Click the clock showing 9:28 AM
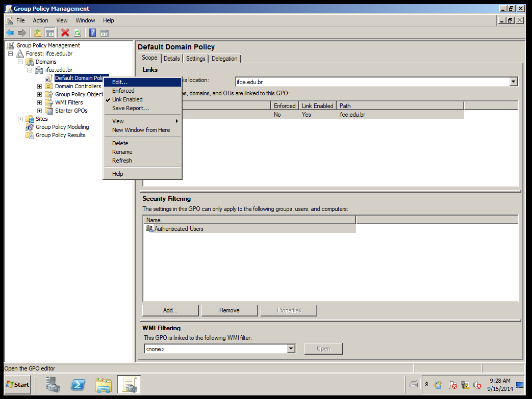Image resolution: width=532 pixels, height=399 pixels. (500, 381)
